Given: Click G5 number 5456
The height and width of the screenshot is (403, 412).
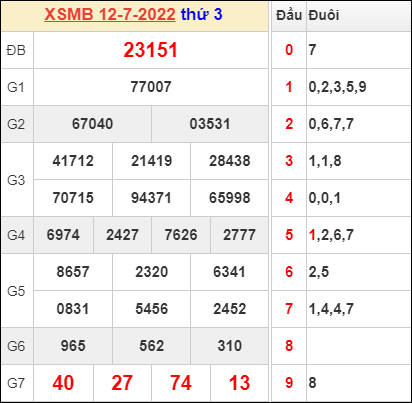Looking at the screenshot, I should point(151,309).
